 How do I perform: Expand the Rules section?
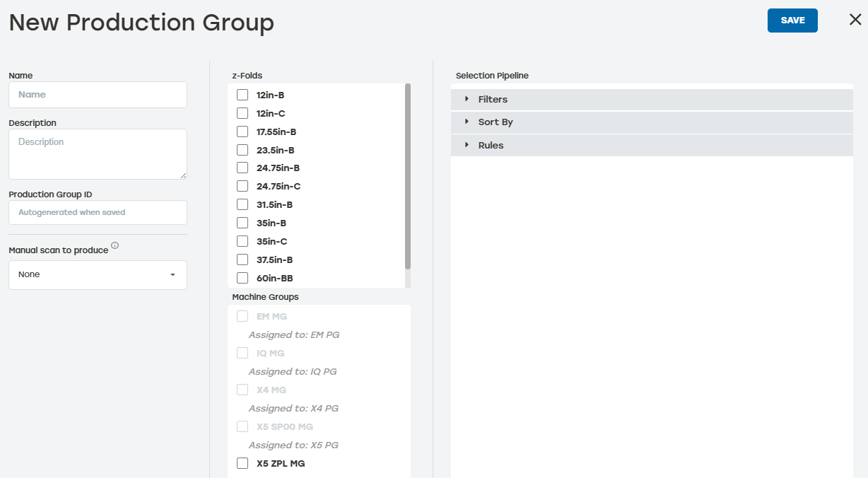[x=652, y=145]
